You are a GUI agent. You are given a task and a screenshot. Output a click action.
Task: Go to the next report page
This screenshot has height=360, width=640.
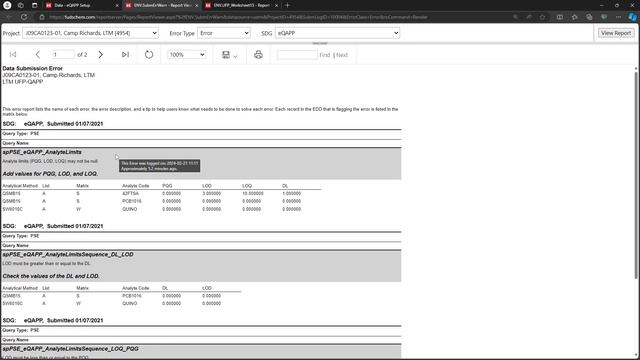[100, 55]
